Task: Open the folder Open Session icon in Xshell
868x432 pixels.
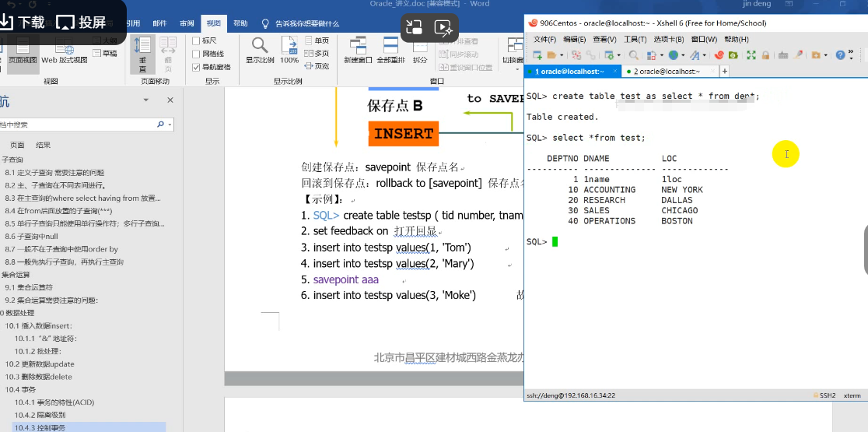Action: click(551, 55)
